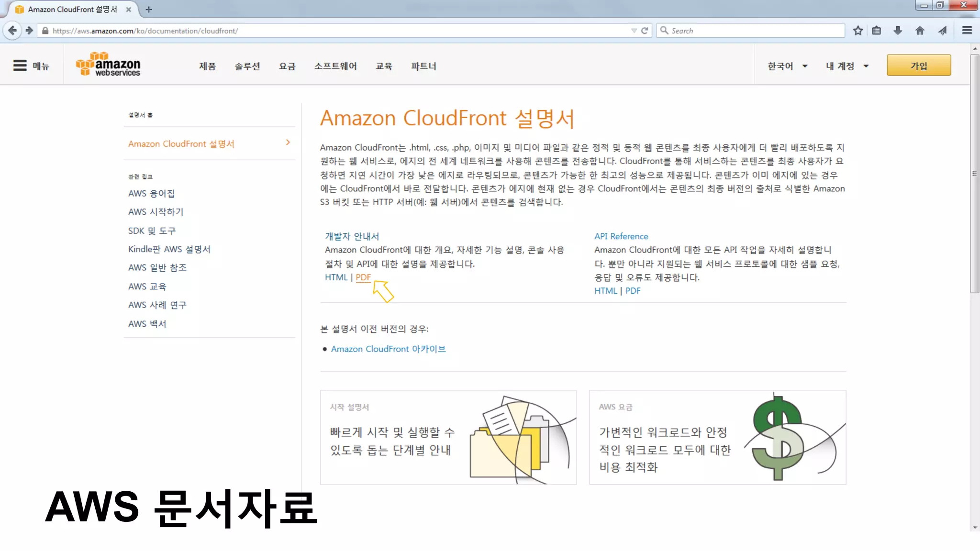Viewport: 980px width, 551px height.
Task: Open the Firefox hamburger menu
Action: (967, 31)
